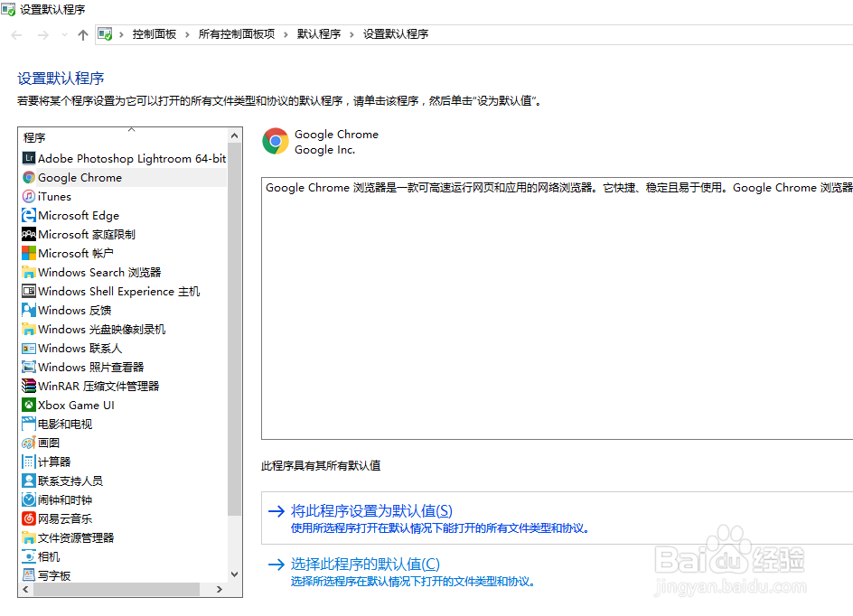Expand the chevron after 默认程序
This screenshot has height=616, width=853.
coord(352,35)
